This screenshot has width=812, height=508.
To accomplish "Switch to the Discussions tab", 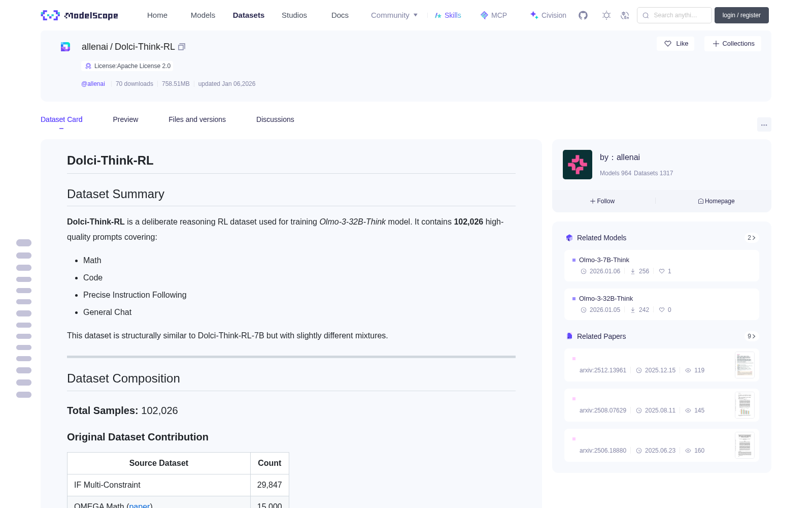I will [275, 119].
